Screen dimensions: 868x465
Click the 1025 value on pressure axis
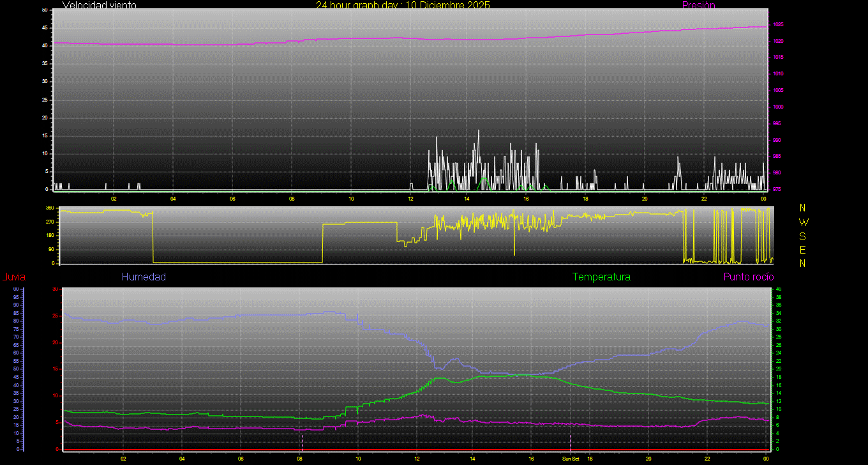[777, 25]
